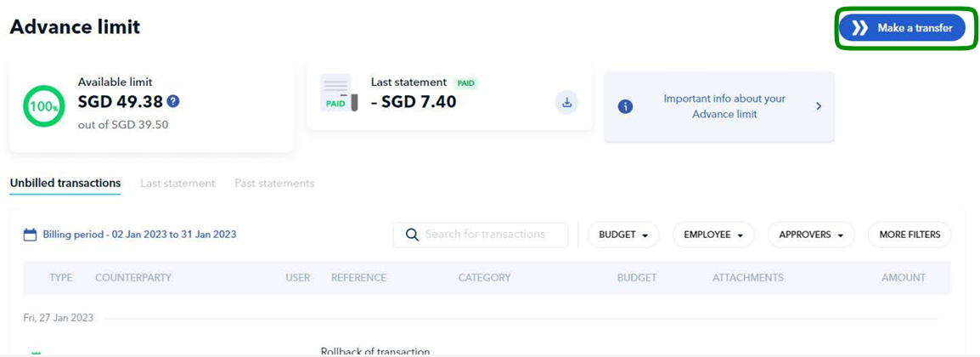The height and width of the screenshot is (357, 980).
Task: Click the chevron arrow on the info card
Action: click(819, 106)
